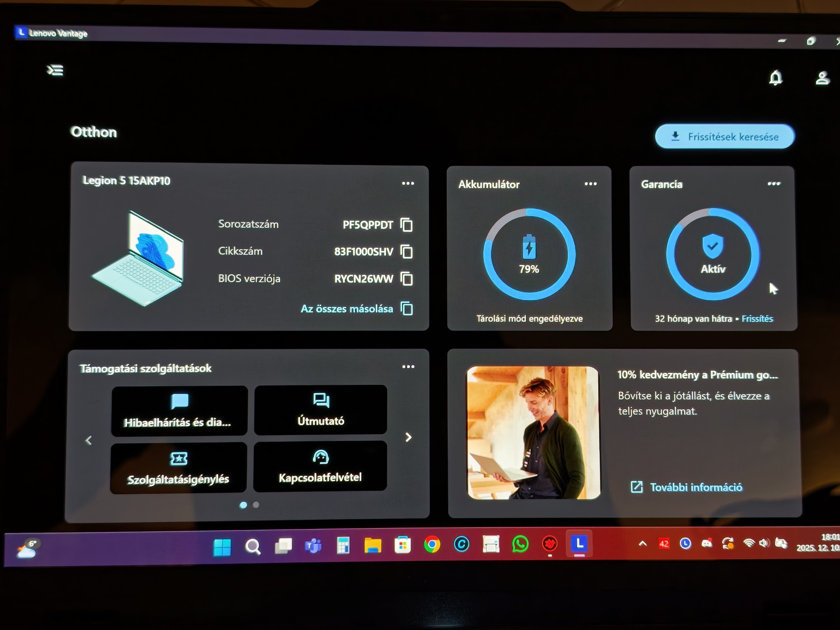
Task: Go to next support services page arrow
Action: click(x=408, y=438)
